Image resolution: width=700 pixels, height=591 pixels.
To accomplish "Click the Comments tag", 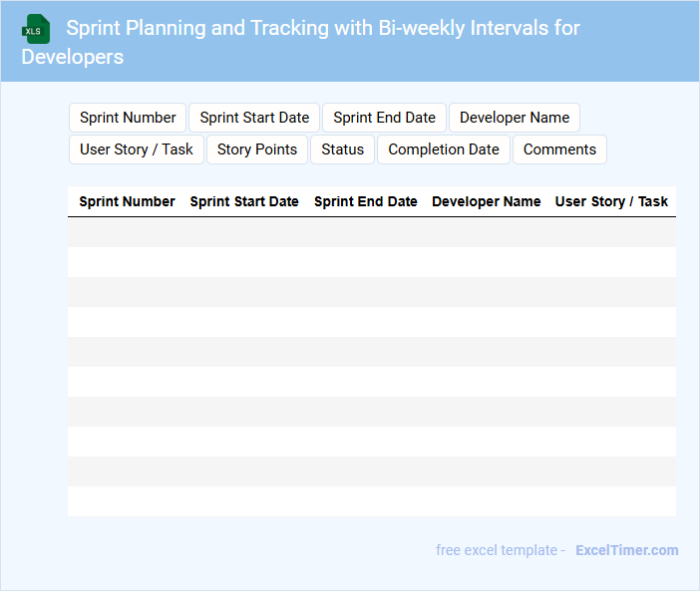I will pos(559,149).
